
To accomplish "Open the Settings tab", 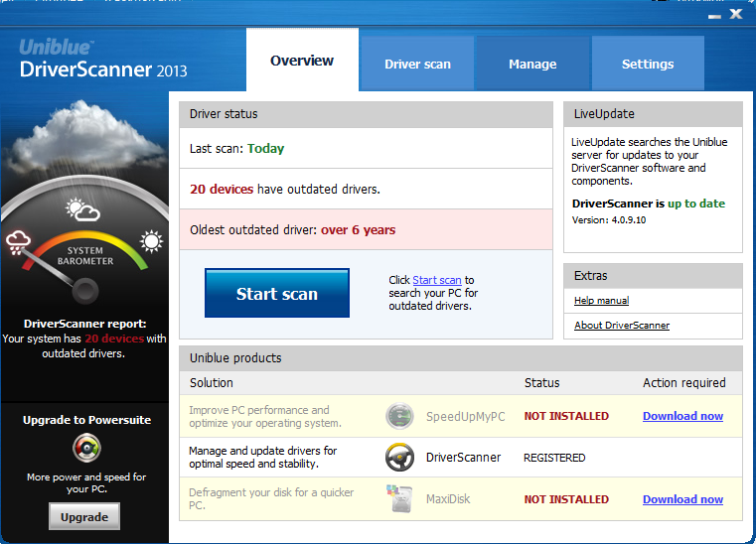I will 648,65.
